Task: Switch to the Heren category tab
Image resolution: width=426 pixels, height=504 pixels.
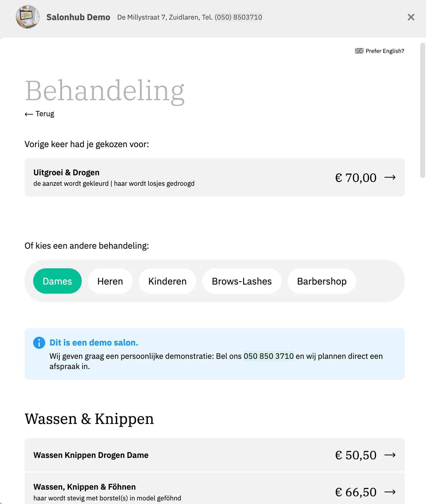Action: click(110, 281)
